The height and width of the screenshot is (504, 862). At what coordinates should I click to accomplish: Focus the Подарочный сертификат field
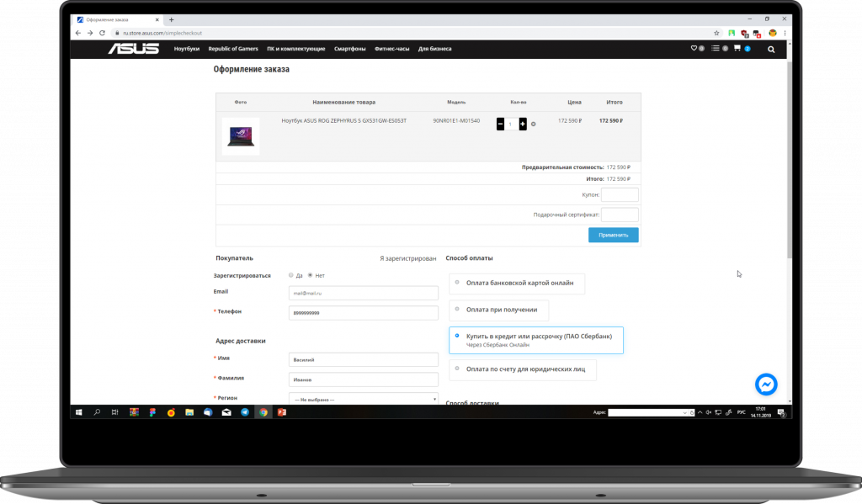(620, 215)
